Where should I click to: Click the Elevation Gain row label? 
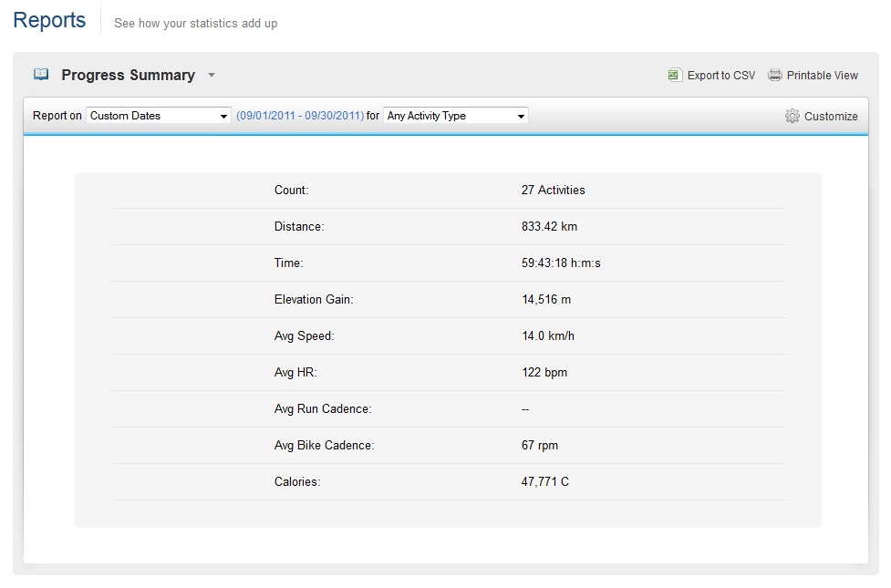[x=314, y=299]
